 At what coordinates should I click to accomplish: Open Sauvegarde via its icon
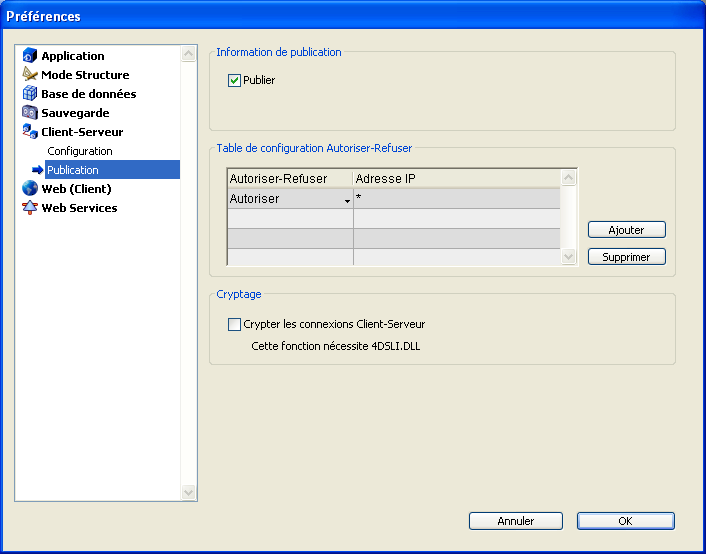[29, 113]
